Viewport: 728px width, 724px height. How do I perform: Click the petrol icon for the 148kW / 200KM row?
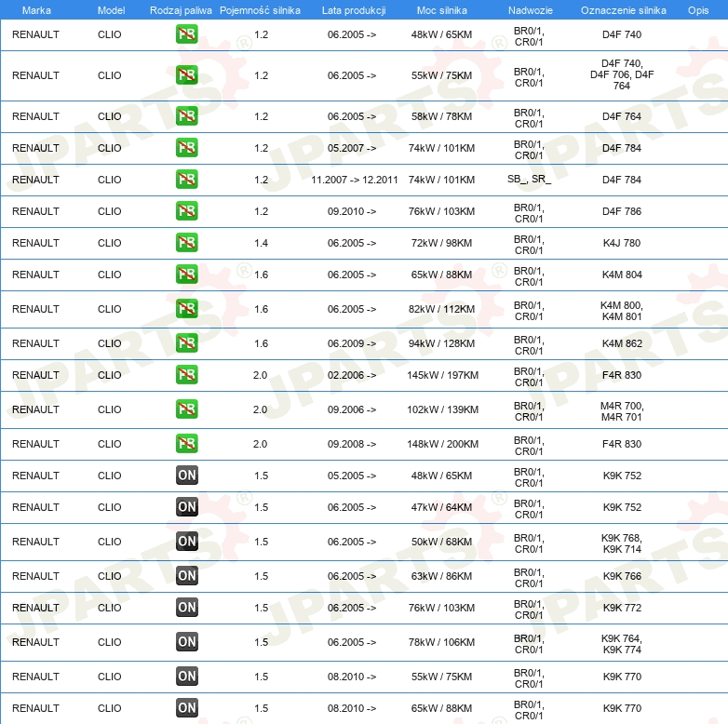[187, 444]
